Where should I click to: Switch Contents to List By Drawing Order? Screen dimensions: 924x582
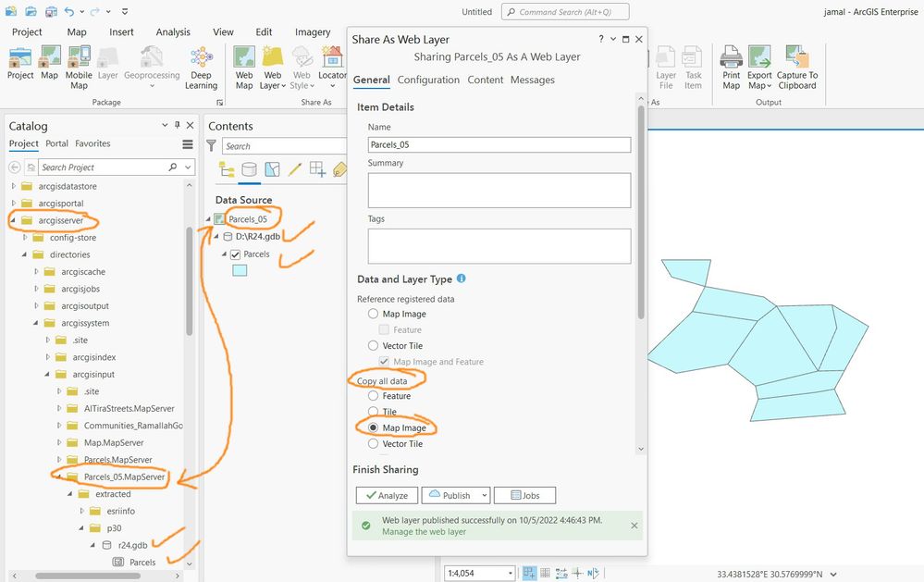(227, 170)
